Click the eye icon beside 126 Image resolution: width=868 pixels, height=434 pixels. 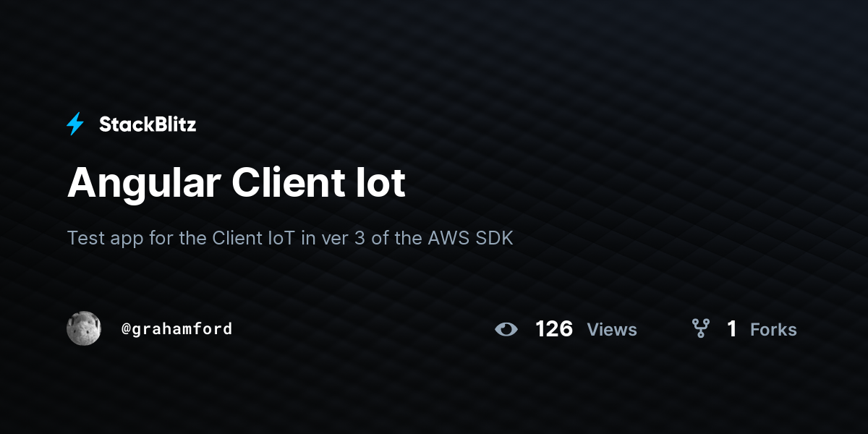(x=506, y=329)
